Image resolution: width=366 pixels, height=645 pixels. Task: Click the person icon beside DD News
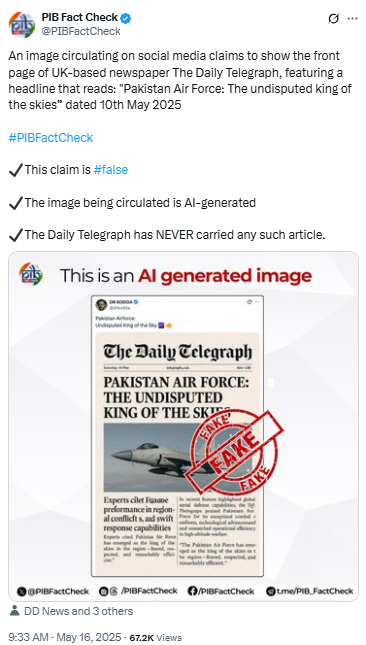coord(14,611)
